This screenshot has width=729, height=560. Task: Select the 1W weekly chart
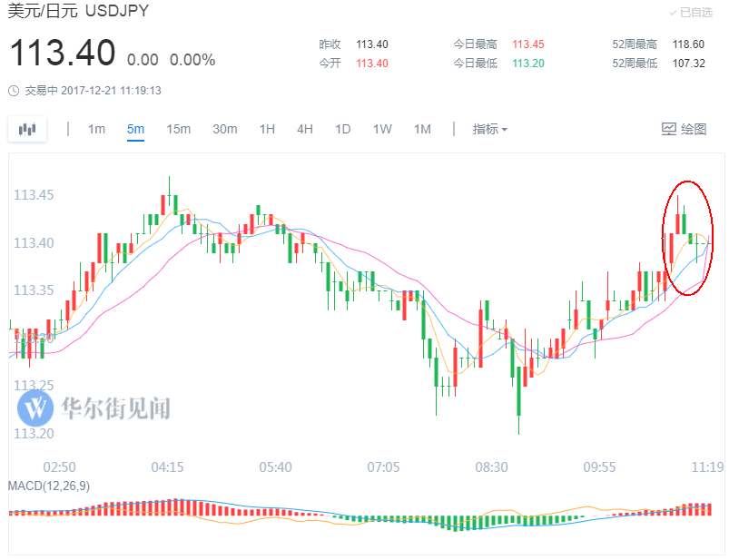coord(382,129)
